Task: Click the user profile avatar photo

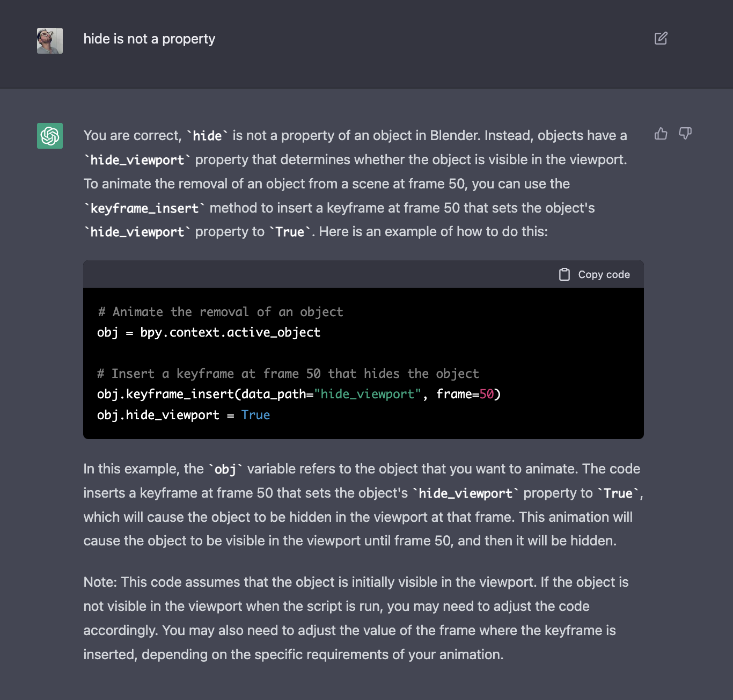Action: (50, 41)
